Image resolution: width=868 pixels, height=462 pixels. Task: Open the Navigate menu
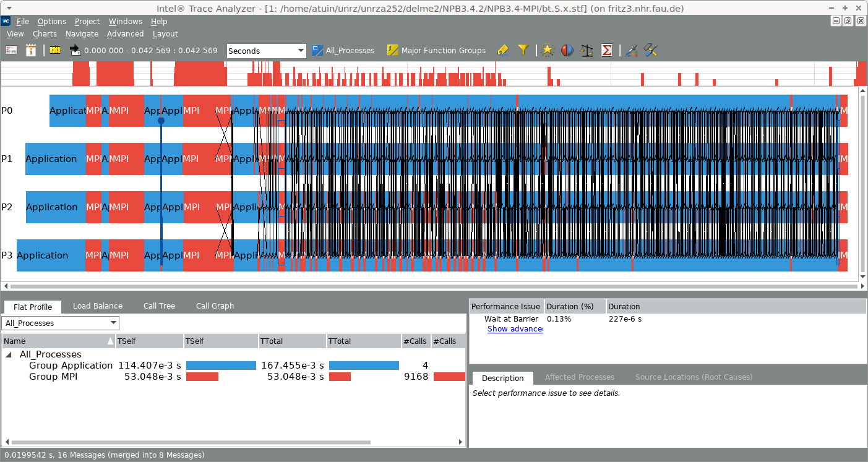[x=82, y=33]
